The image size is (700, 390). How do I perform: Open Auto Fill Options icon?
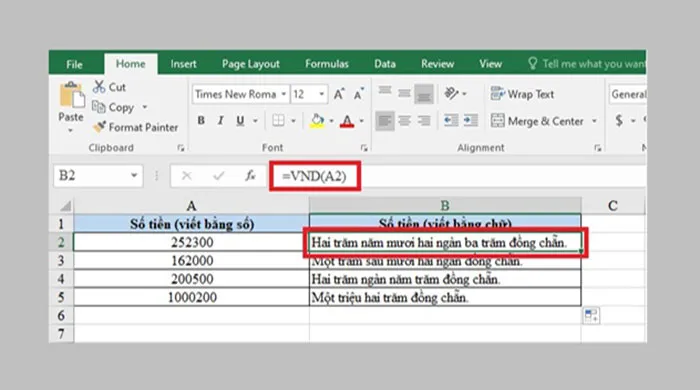[592, 315]
